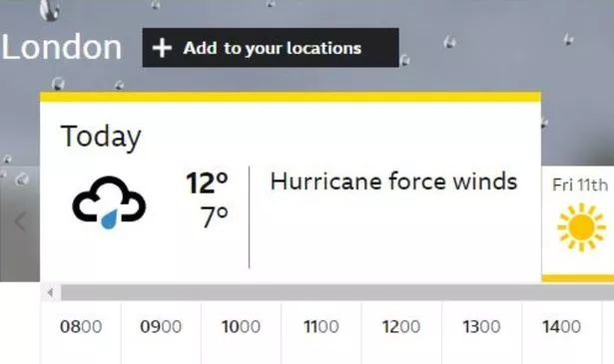Select the 1000 hour column
This screenshot has width=614, height=364.
(242, 333)
